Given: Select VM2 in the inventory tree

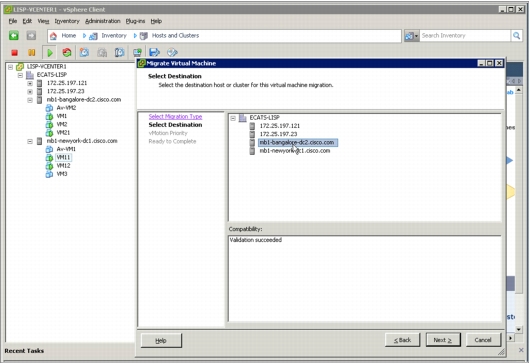Looking at the screenshot, I should pyautogui.click(x=62, y=124).
